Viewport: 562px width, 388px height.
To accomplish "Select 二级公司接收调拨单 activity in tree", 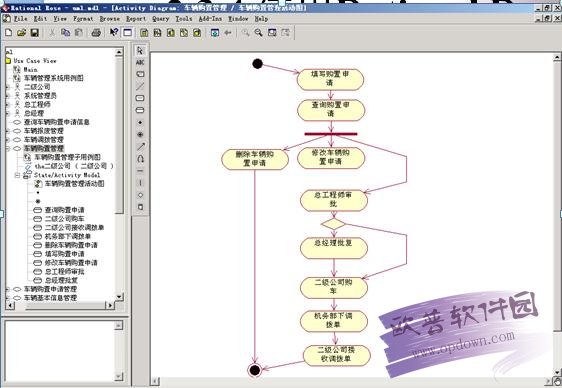I will 74,227.
